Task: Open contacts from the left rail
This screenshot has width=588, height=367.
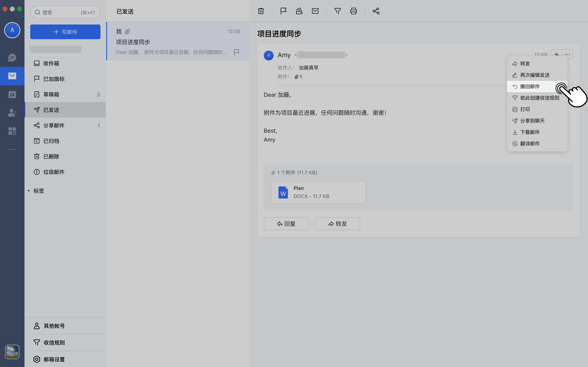Action: 12,113
